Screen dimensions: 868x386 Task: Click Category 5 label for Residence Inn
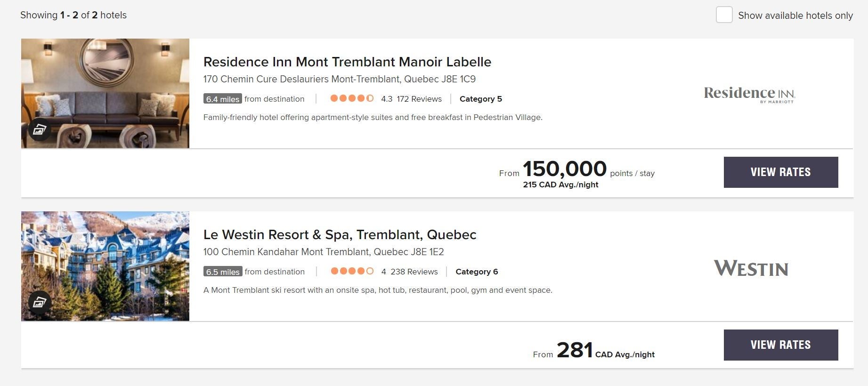pyautogui.click(x=481, y=99)
